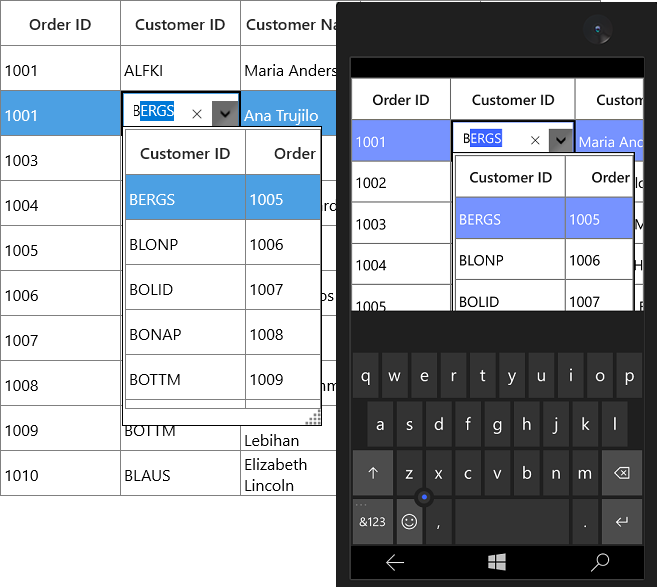Tap the phone Back arrow button
The image size is (657, 587).
[395, 562]
